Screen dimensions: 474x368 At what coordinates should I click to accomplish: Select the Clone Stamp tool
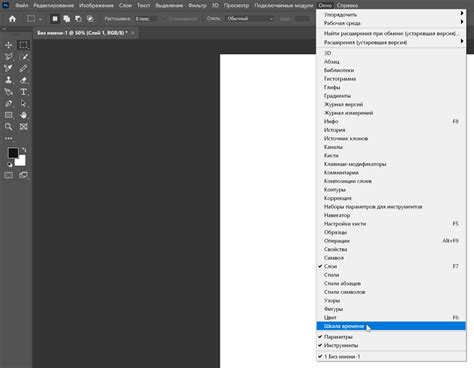click(x=9, y=80)
